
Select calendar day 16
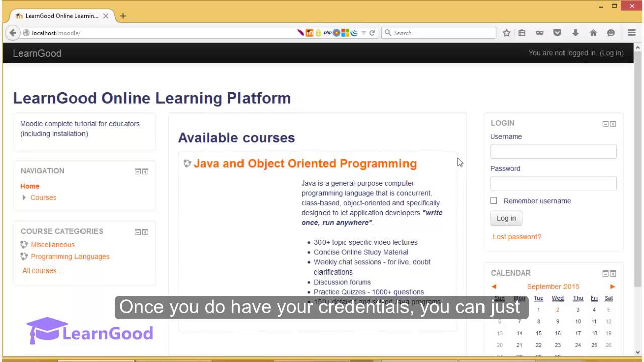[x=558, y=333]
